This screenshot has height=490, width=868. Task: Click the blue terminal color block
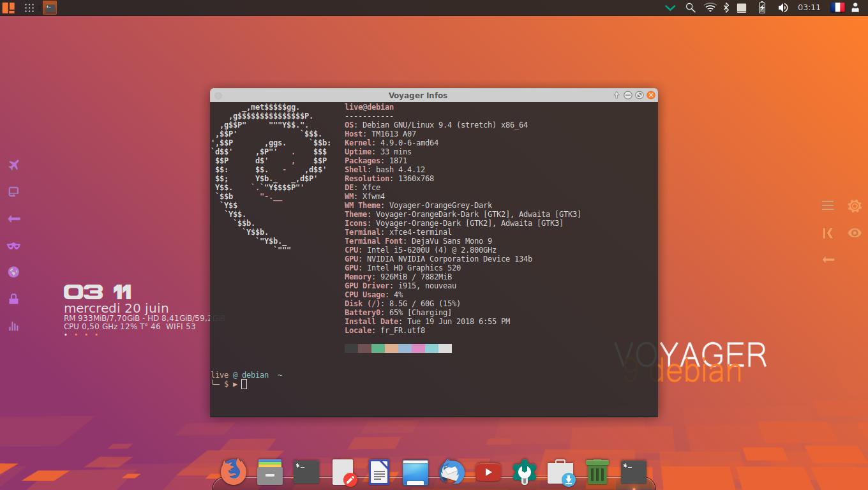pyautogui.click(x=405, y=348)
